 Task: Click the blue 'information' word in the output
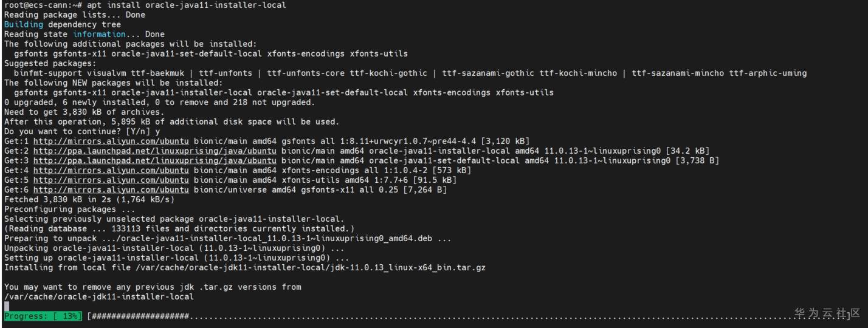coord(99,34)
